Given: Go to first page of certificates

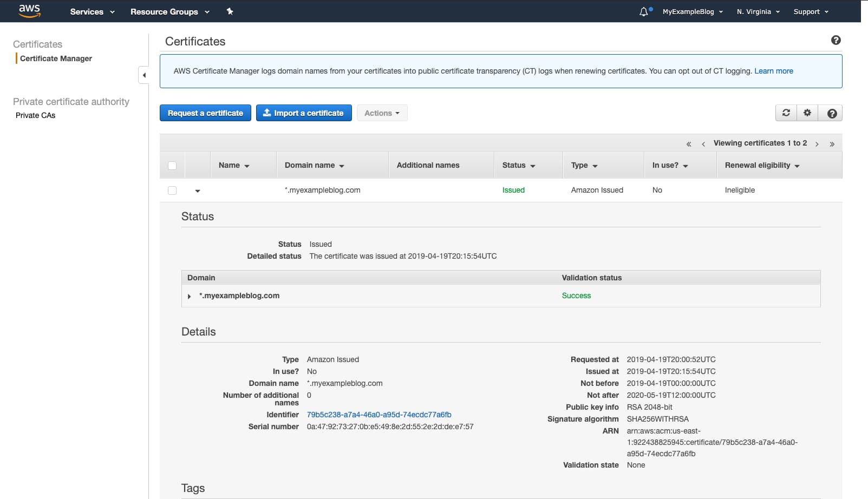Looking at the screenshot, I should tap(689, 144).
